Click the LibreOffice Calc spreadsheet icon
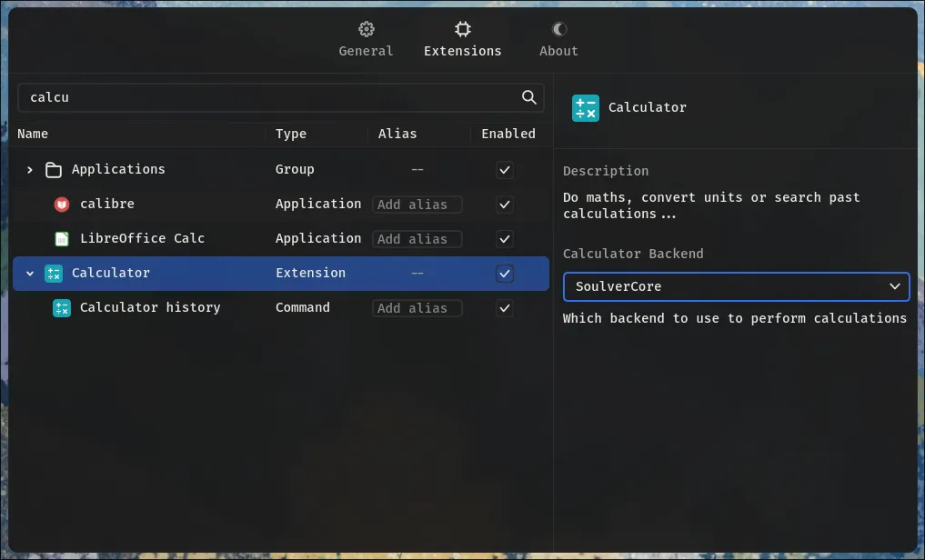The image size is (925, 560). coord(62,239)
